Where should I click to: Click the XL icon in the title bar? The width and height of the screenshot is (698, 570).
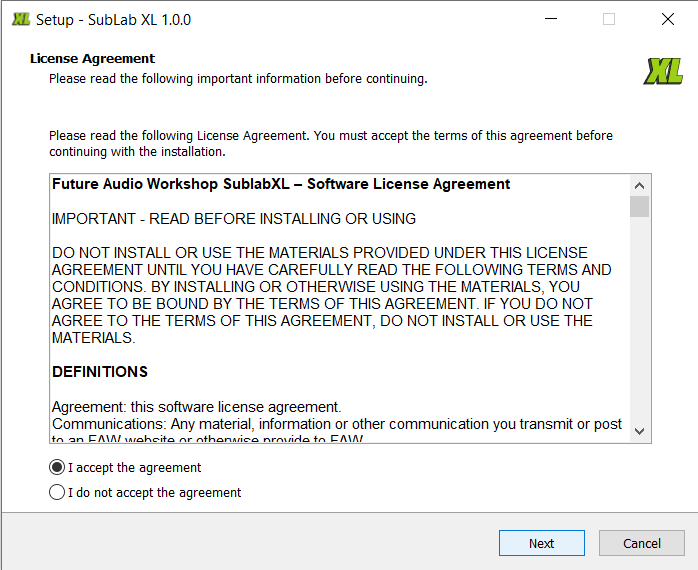pyautogui.click(x=20, y=20)
